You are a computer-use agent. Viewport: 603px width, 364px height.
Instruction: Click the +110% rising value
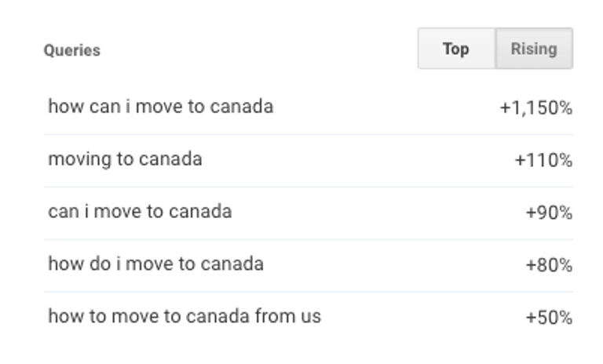tap(543, 161)
